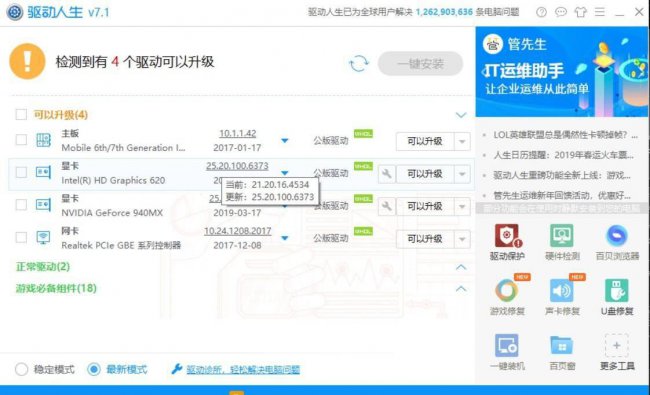The width and height of the screenshot is (650, 395).
Task: Click the 主板 motherboard device icon
Action: pyautogui.click(x=44, y=140)
